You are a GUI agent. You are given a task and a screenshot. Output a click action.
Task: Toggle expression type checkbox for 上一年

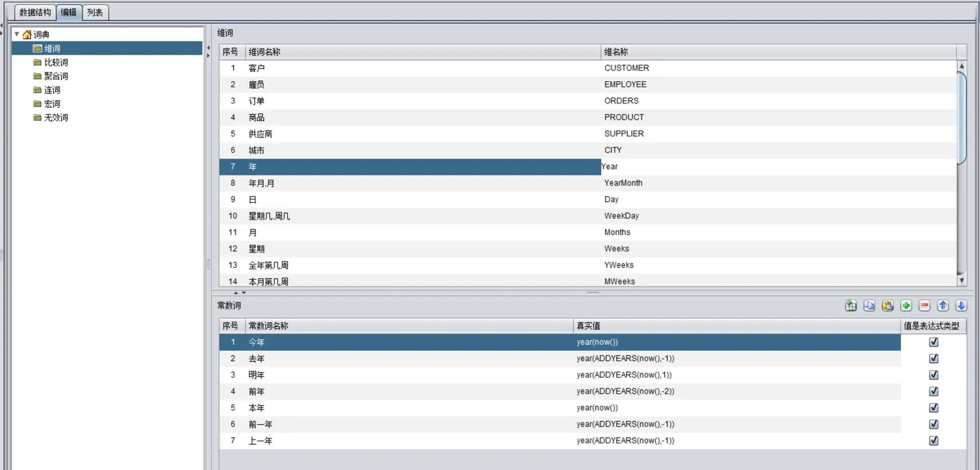click(933, 441)
